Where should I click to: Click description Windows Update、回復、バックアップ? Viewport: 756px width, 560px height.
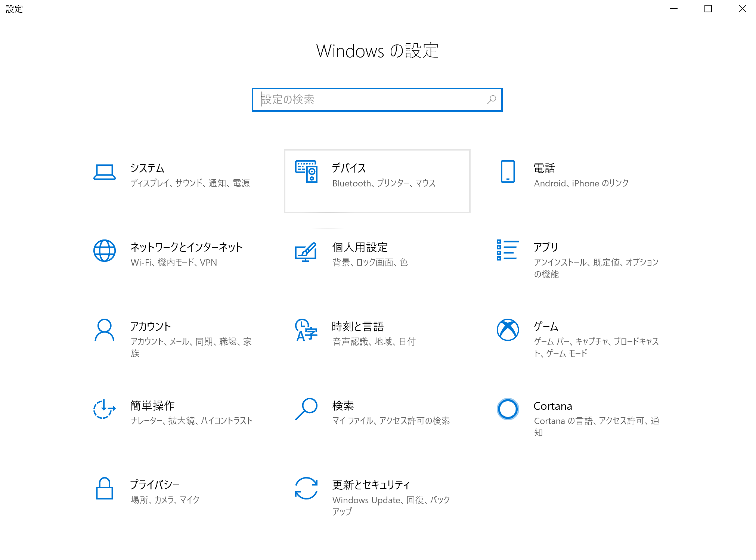[391, 506]
